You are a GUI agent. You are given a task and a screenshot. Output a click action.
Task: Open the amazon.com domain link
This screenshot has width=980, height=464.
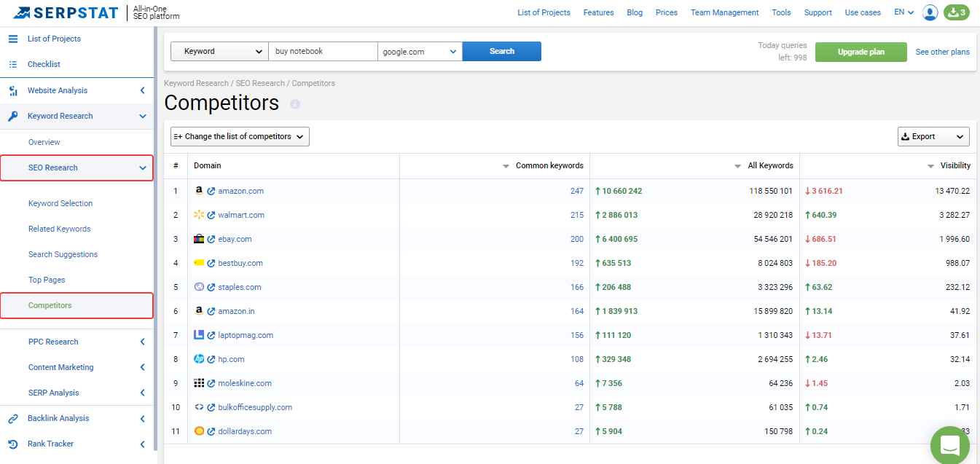(x=241, y=191)
